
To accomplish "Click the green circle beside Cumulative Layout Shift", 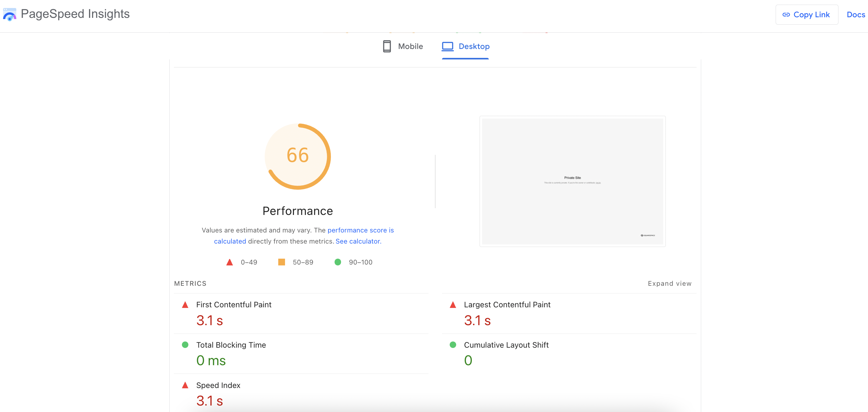I will tap(452, 345).
